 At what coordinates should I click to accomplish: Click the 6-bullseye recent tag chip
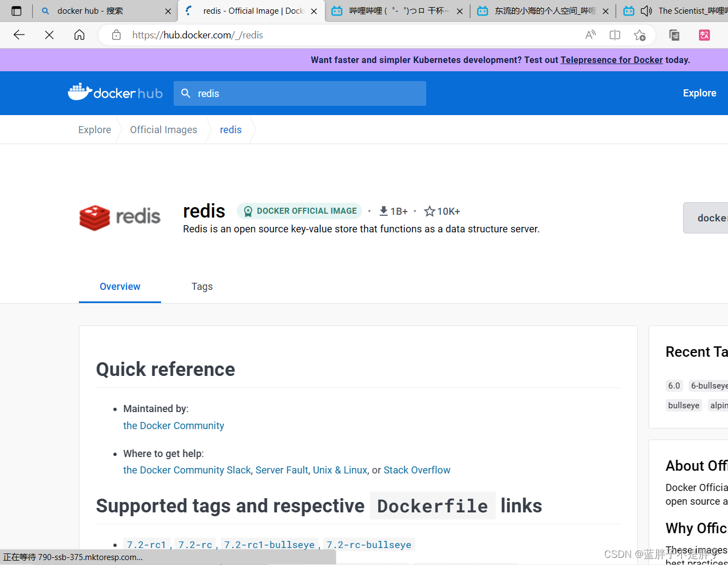[x=708, y=386]
